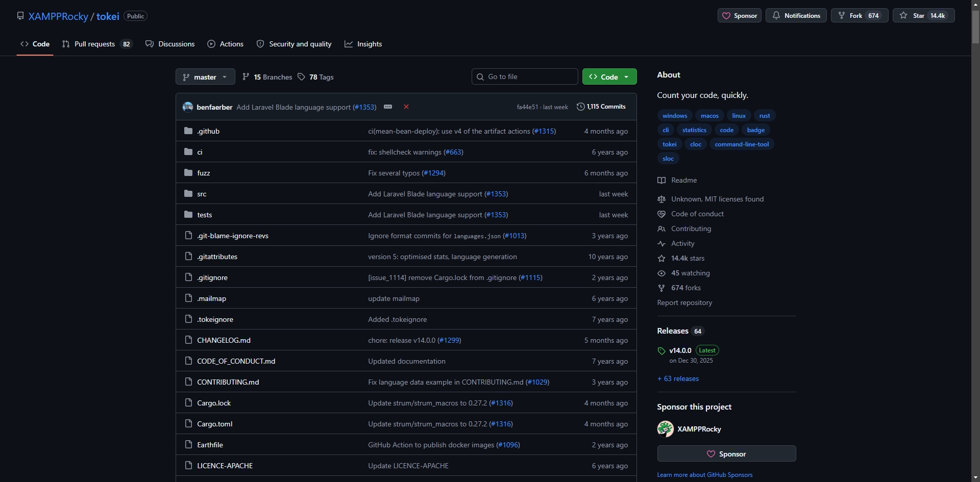Image resolution: width=980 pixels, height=482 pixels.
Task: Click the Readme book icon
Action: [x=661, y=181]
